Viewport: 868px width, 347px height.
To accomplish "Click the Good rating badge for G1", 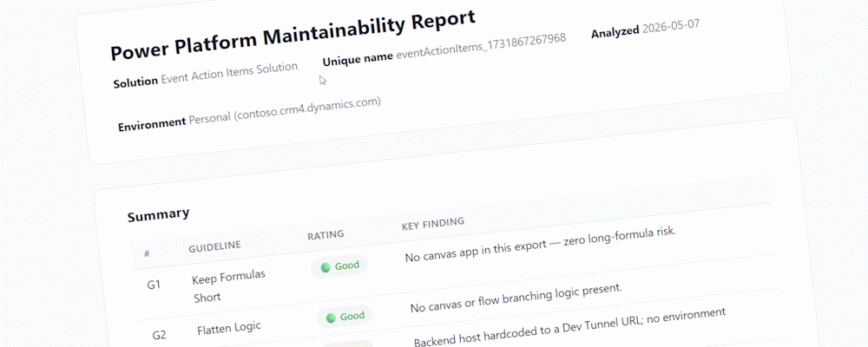I will click(339, 266).
